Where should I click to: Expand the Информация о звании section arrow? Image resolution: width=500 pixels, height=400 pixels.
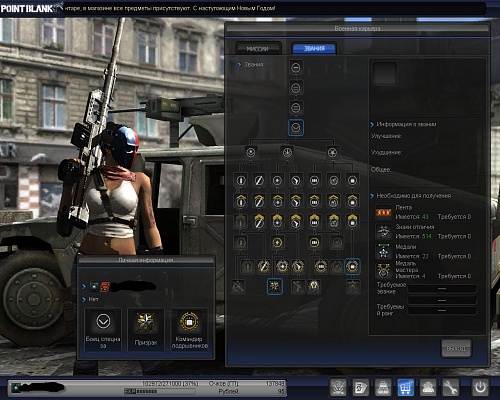pyautogui.click(x=372, y=124)
